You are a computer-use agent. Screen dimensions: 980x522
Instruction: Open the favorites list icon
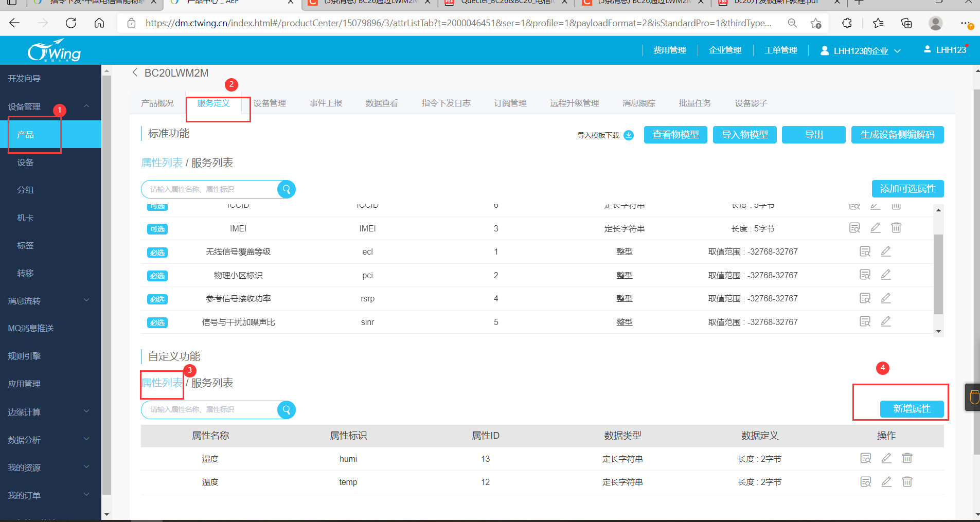tap(878, 23)
